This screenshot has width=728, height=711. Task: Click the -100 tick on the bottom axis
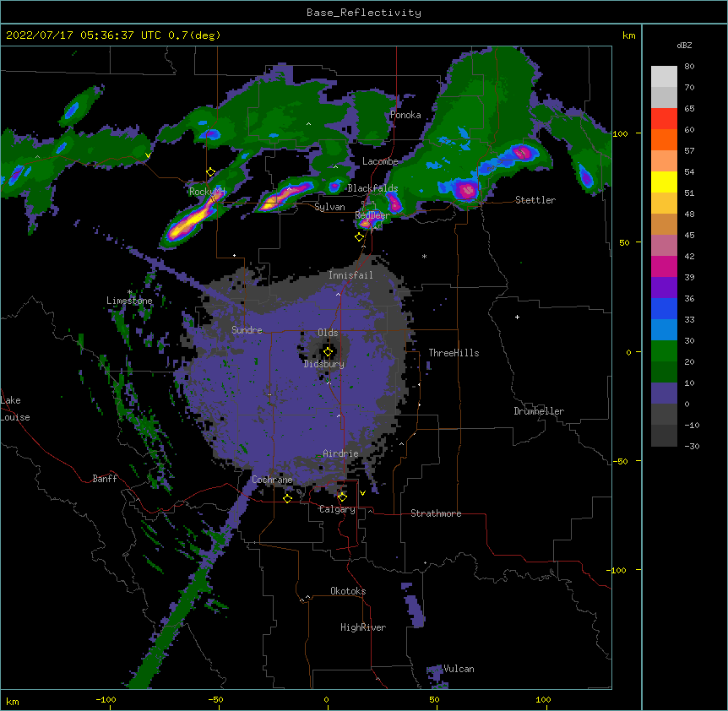pyautogui.click(x=106, y=699)
